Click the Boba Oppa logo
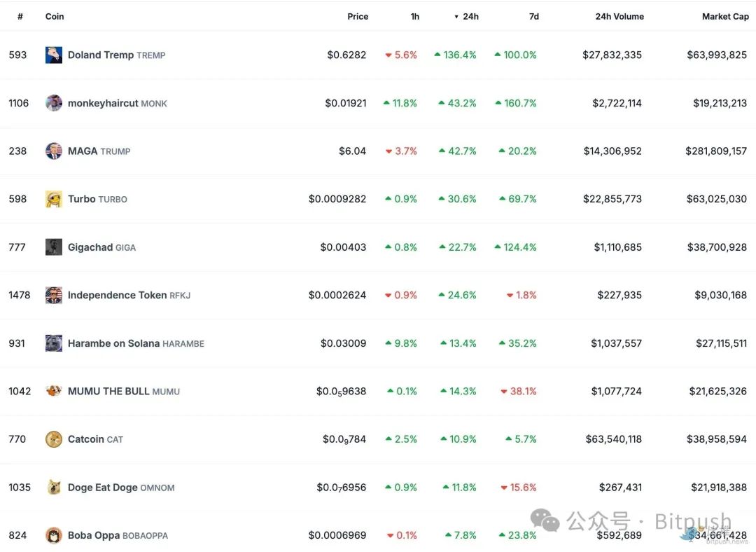This screenshot has height=552, width=756. click(53, 535)
